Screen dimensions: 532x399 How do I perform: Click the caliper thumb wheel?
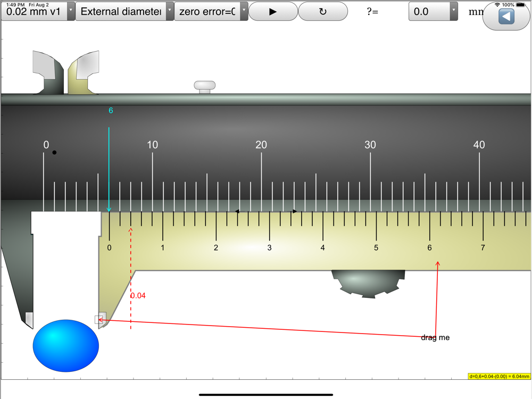(368, 284)
